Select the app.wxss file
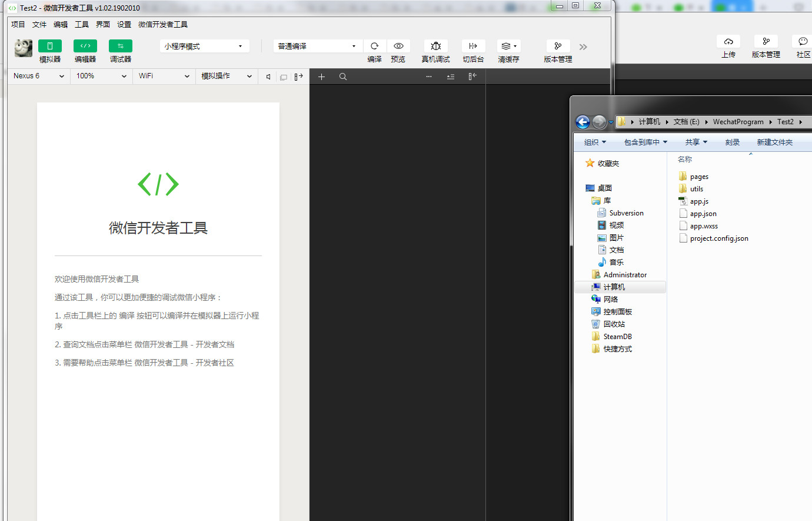Screen dimensions: 812x521 click(x=698, y=226)
